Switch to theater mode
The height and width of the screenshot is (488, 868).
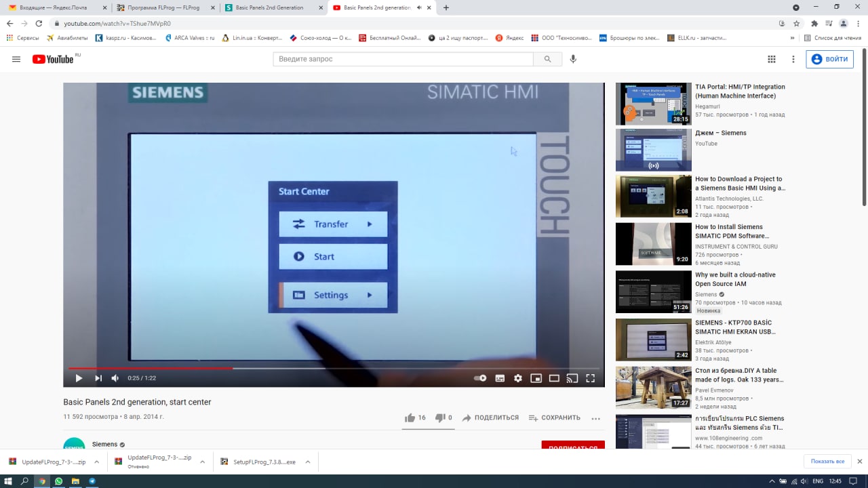(x=554, y=378)
